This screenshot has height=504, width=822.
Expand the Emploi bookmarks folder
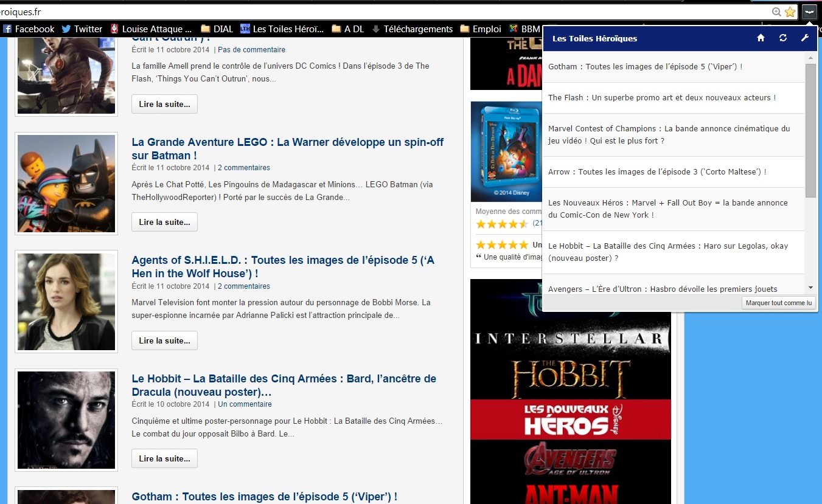click(481, 29)
